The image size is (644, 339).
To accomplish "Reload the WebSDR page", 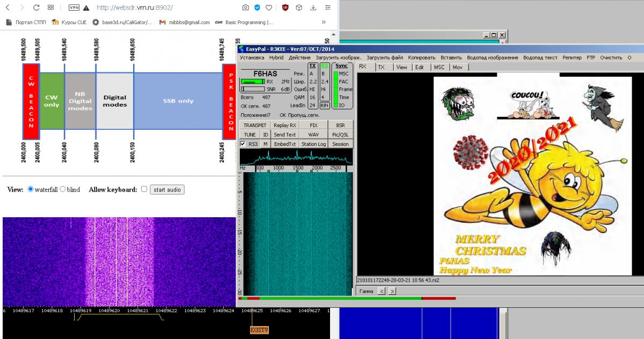I will point(36,8).
